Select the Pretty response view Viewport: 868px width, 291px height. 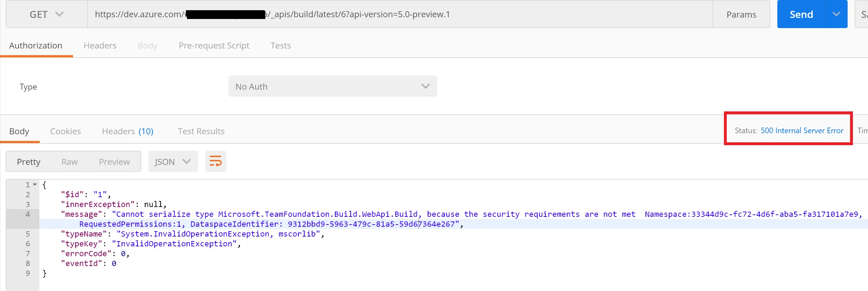coord(28,162)
